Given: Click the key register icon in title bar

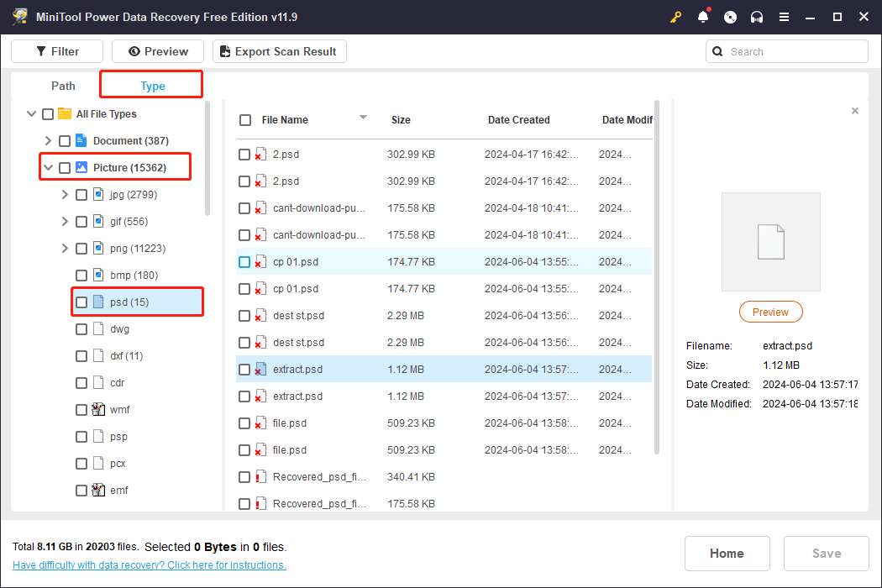Looking at the screenshot, I should [675, 17].
